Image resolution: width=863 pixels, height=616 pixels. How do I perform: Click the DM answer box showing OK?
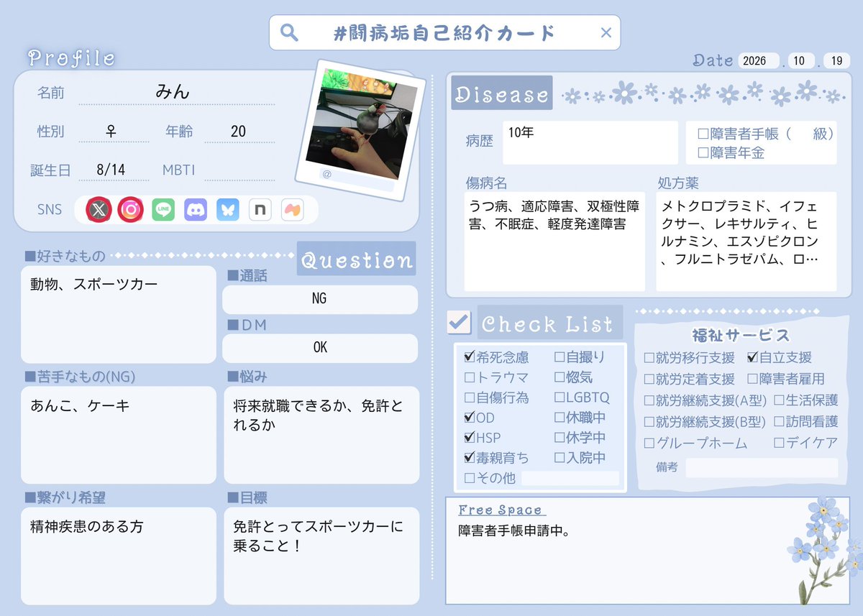(320, 349)
